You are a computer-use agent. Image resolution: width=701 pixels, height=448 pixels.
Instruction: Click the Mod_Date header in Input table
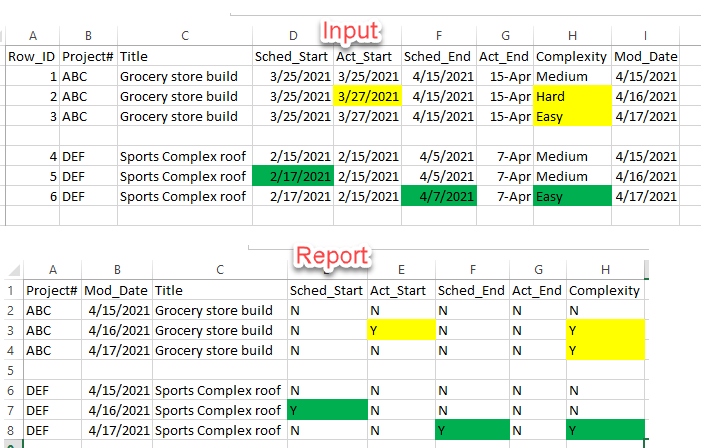point(646,56)
